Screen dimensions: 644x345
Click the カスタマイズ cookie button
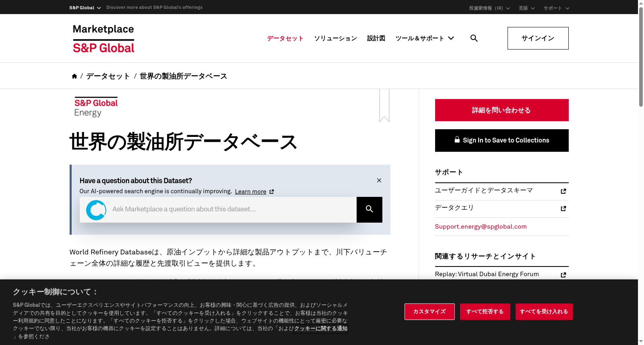(x=429, y=312)
